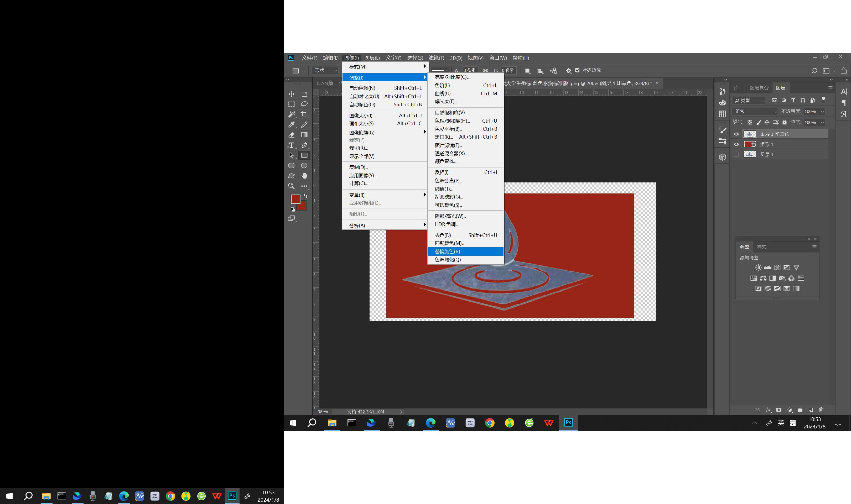Select the Move tool in the toolbar
This screenshot has height=504, width=851.
(x=292, y=94)
